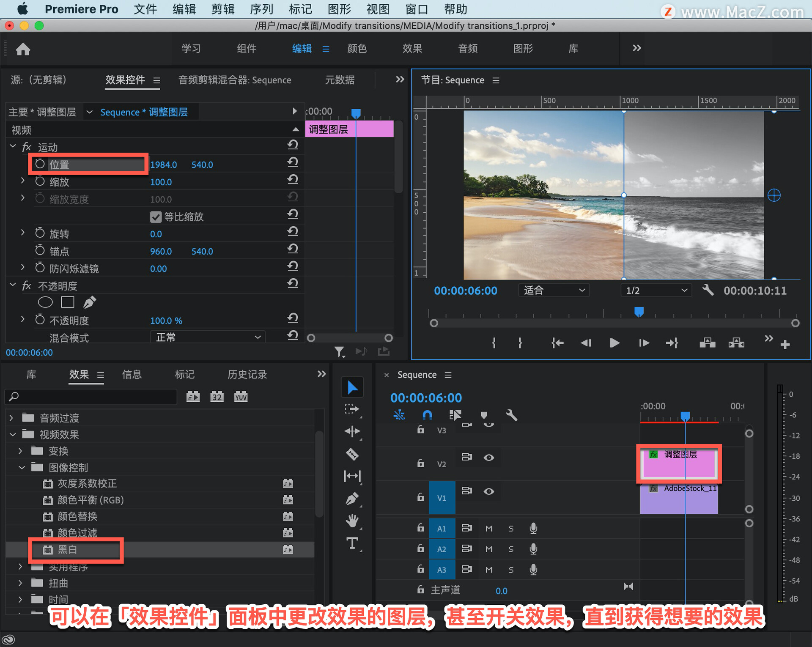Open the 序列 menu
Image resolution: width=812 pixels, height=647 pixels.
point(261,9)
